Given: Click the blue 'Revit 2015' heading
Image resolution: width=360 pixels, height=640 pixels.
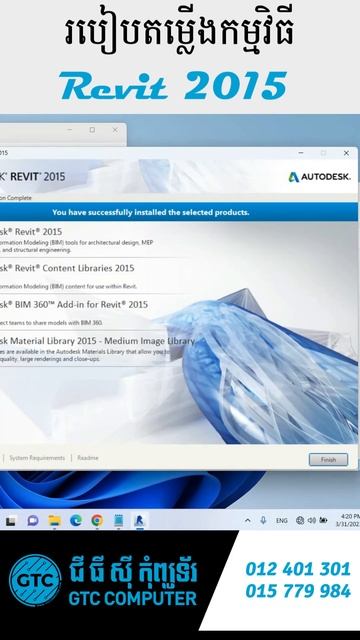Looking at the screenshot, I should point(173,85).
